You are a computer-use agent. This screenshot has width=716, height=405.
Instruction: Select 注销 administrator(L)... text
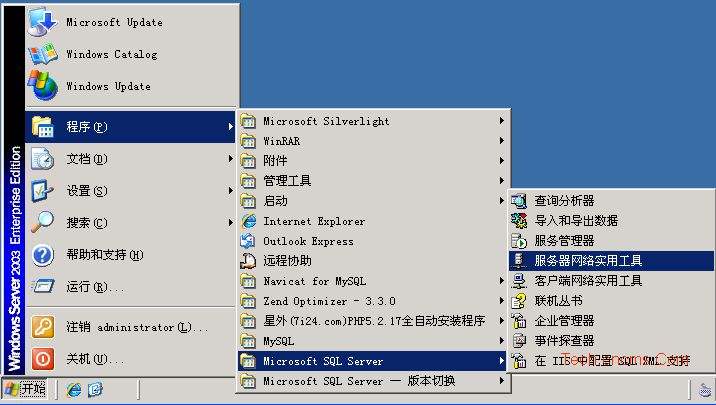click(x=137, y=327)
